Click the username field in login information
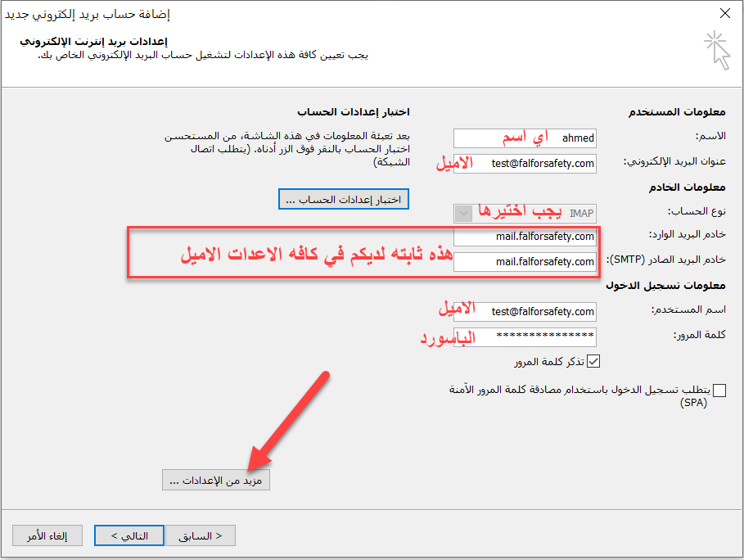744x560 pixels. (525, 312)
